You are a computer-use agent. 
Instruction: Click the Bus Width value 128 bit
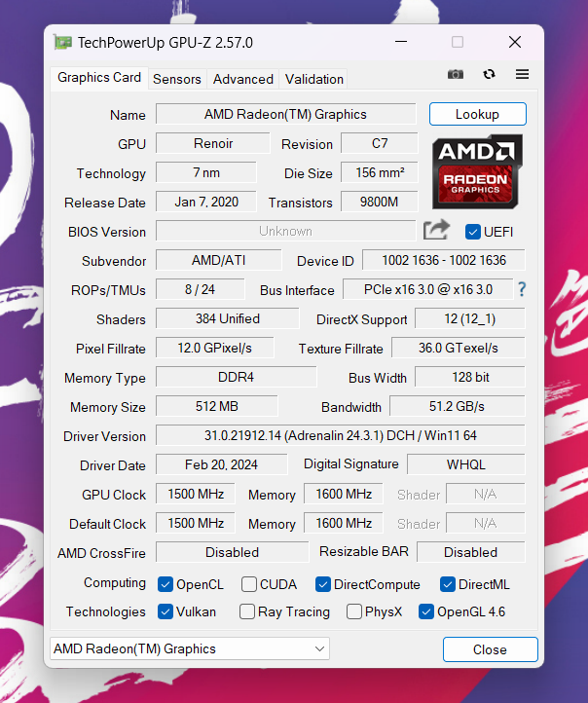(x=469, y=377)
